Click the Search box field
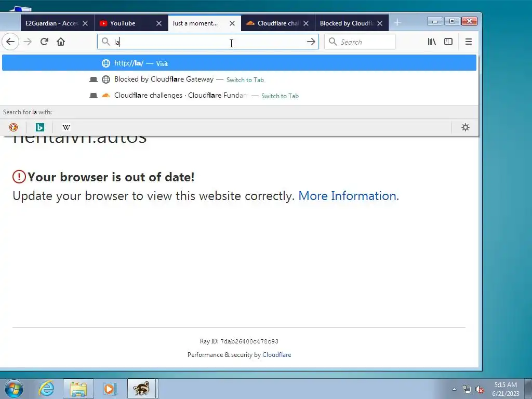 (360, 42)
